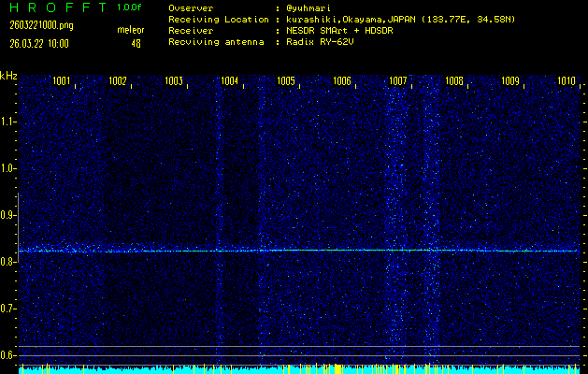Click the 1007 minute label
Viewport: 588px width, 374px height.
[x=398, y=81]
